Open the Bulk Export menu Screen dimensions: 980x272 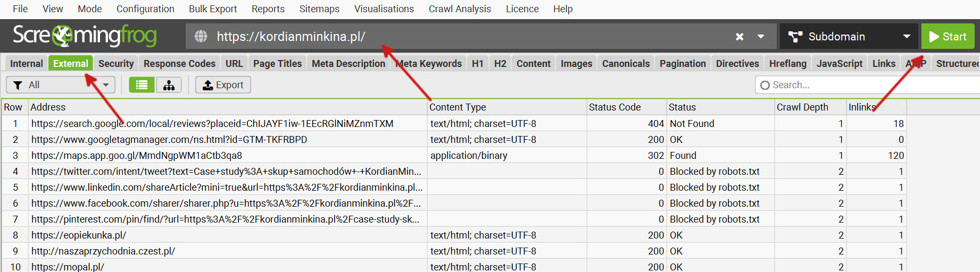[213, 9]
